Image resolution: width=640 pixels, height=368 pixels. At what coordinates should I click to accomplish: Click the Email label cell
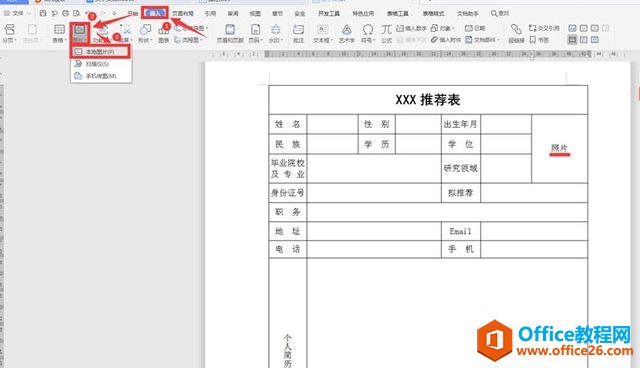[x=460, y=231]
